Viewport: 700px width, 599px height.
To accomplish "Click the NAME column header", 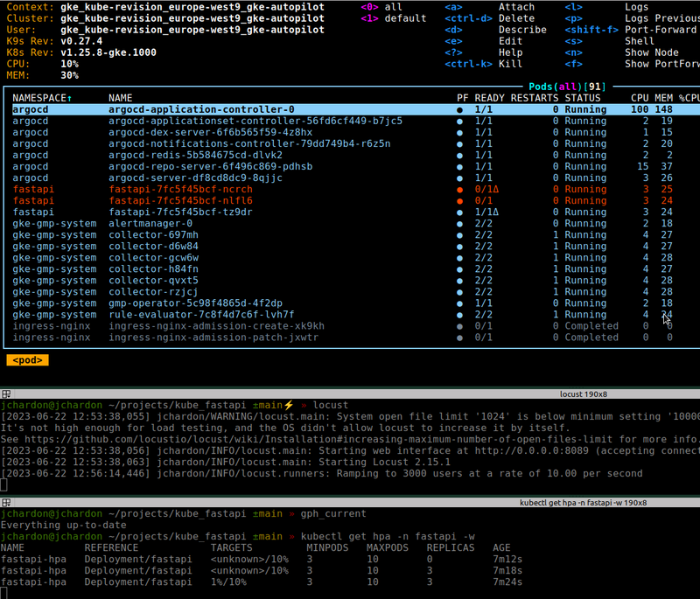I will 121,98.
